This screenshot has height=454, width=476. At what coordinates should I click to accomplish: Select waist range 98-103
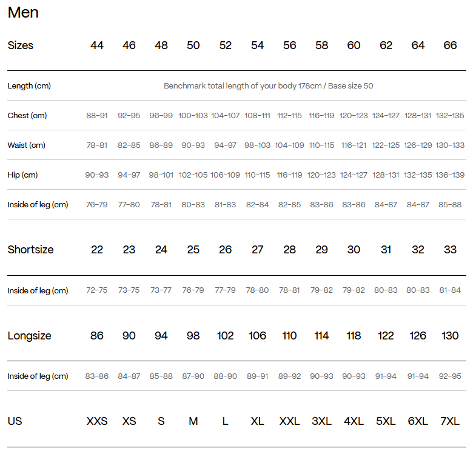(x=257, y=145)
